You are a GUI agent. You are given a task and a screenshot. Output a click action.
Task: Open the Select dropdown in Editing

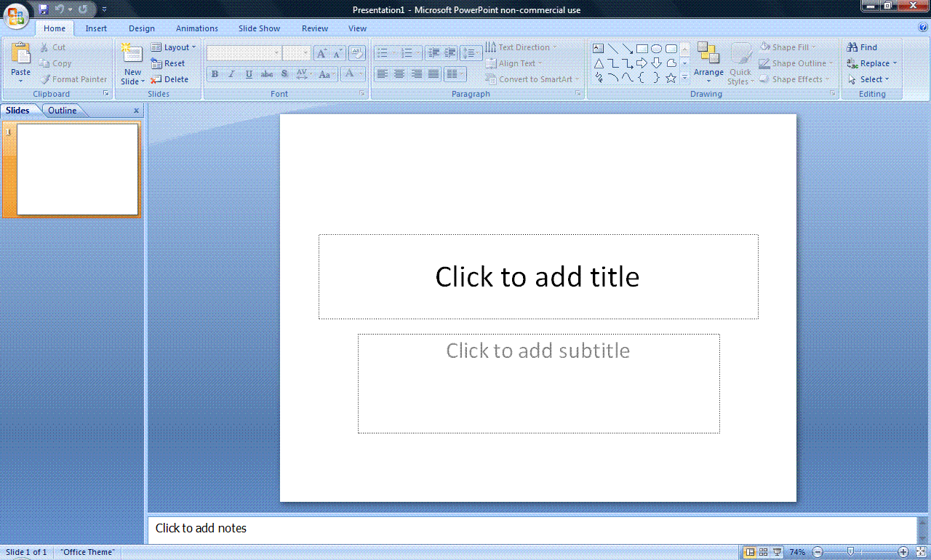868,79
